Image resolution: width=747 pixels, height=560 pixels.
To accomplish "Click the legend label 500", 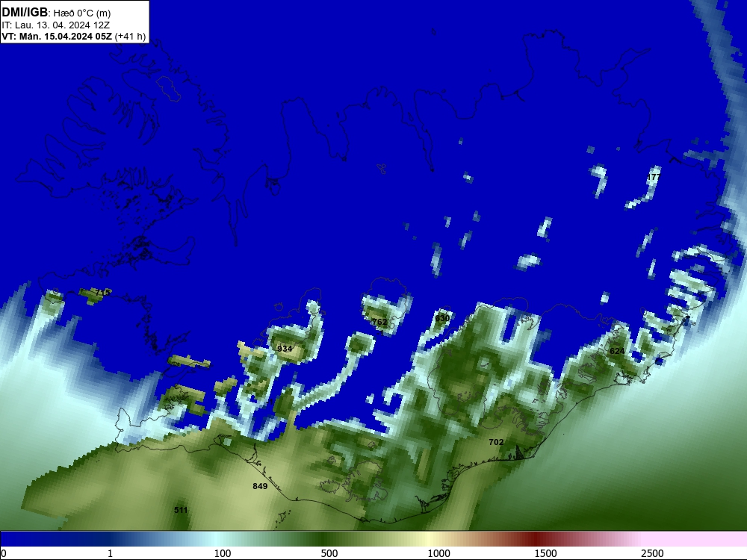I will [329, 553].
